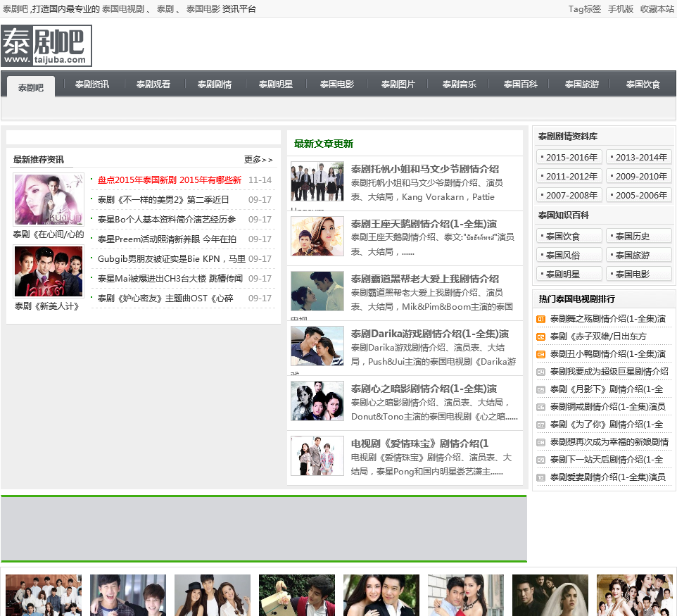Open rank 04 泰剧我要成为超级巨星
677x616 pixels.
[609, 372]
